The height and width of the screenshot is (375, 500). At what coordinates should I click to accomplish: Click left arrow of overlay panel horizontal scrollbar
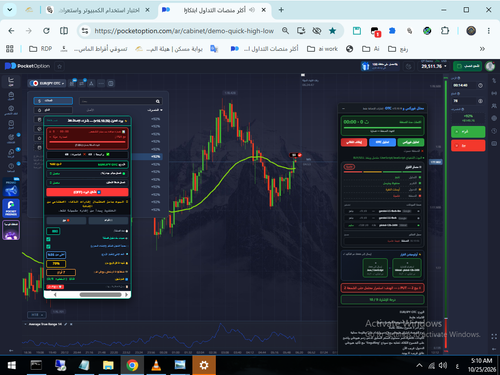coord(55,295)
